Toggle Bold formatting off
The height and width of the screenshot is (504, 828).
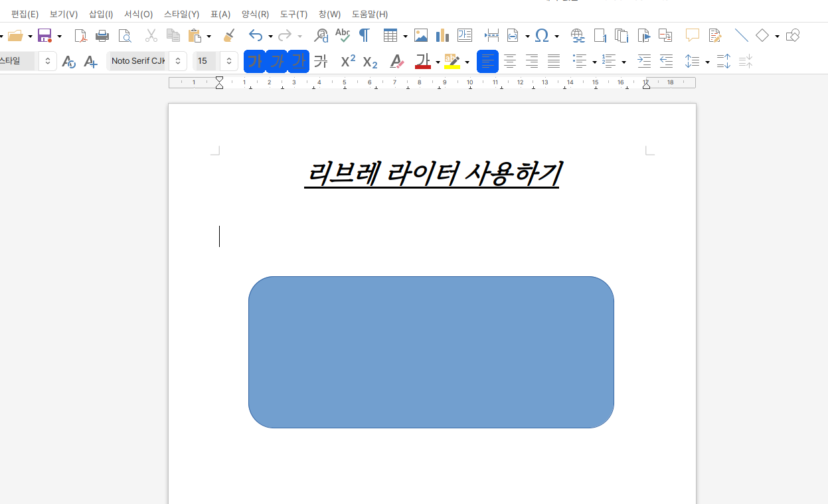[x=254, y=62]
